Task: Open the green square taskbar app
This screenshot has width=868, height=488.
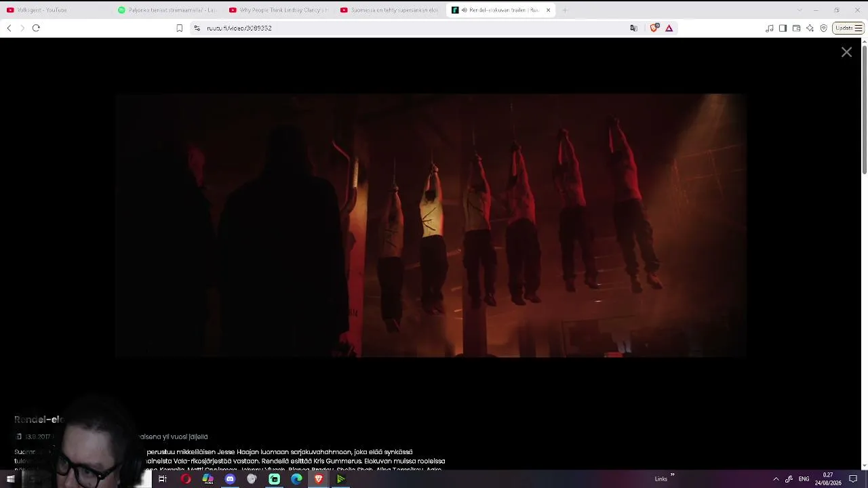Action: point(275,479)
